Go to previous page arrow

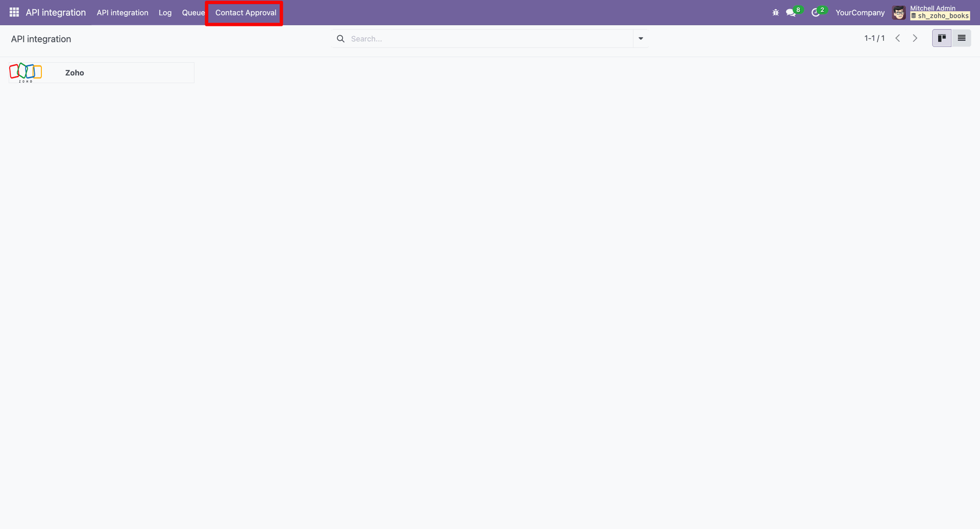click(898, 38)
